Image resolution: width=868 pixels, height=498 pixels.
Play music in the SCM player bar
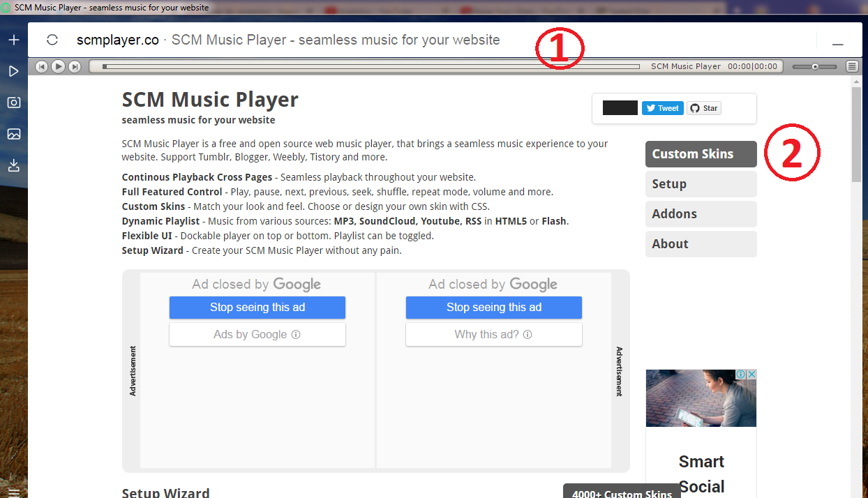click(x=59, y=66)
